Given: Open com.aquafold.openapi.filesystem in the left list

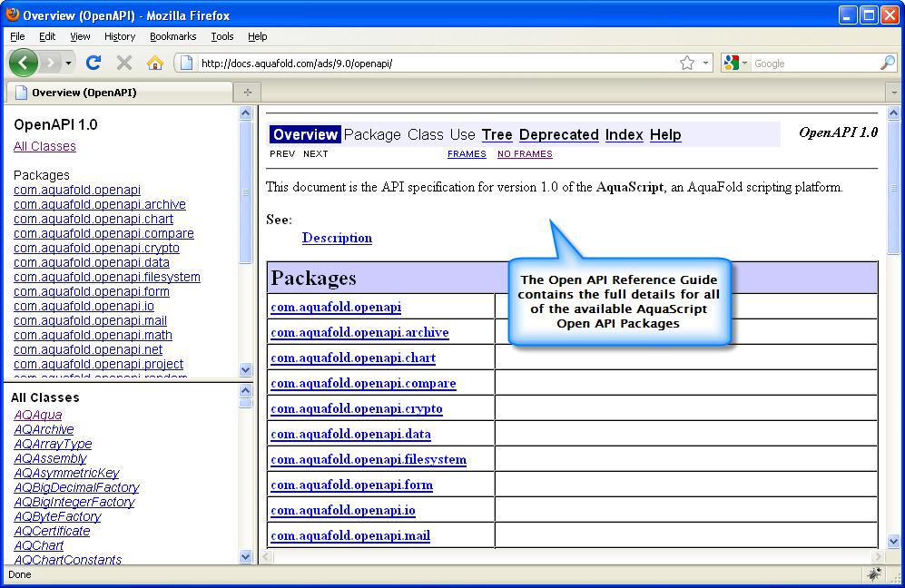Looking at the screenshot, I should (x=107, y=277).
